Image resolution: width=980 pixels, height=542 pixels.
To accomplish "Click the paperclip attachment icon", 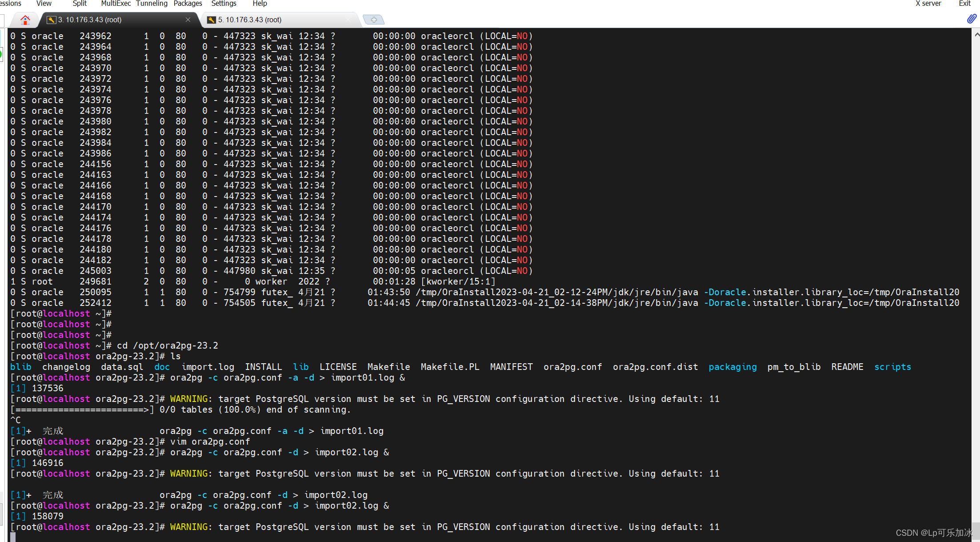I will (972, 19).
